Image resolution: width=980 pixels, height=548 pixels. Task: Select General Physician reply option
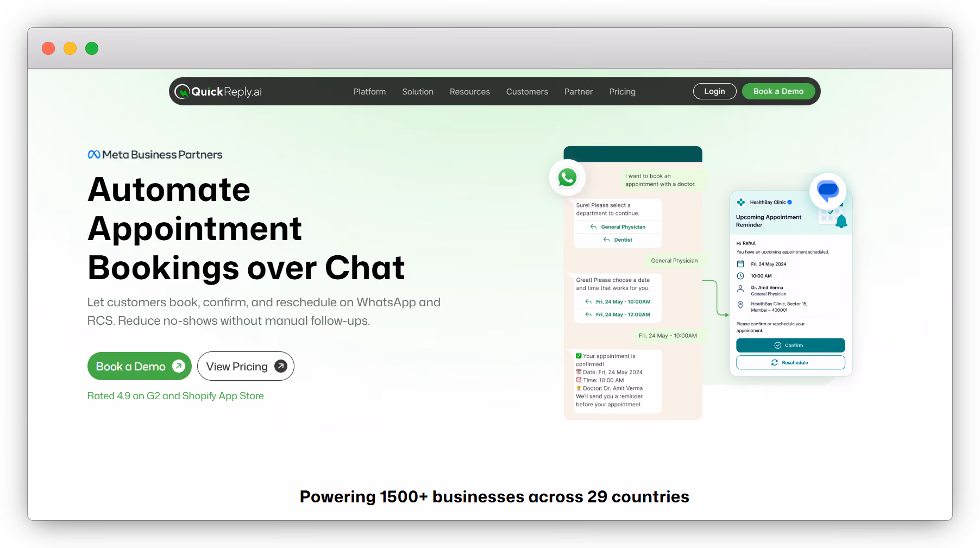[x=618, y=227]
